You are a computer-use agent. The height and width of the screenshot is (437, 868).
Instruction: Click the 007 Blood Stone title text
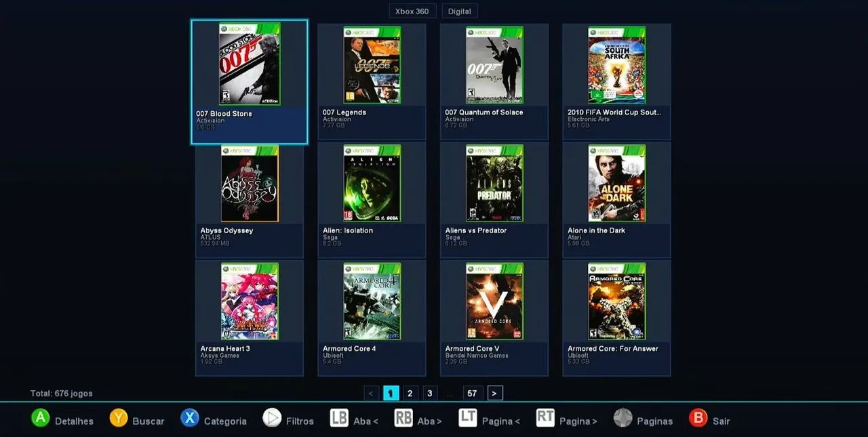click(224, 114)
